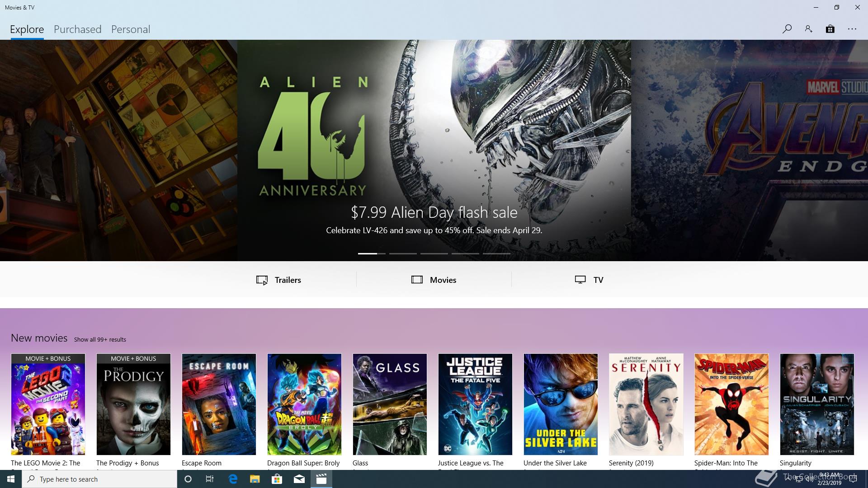The height and width of the screenshot is (488, 868).
Task: Select the fifth carousel page indicator
Action: (x=496, y=253)
